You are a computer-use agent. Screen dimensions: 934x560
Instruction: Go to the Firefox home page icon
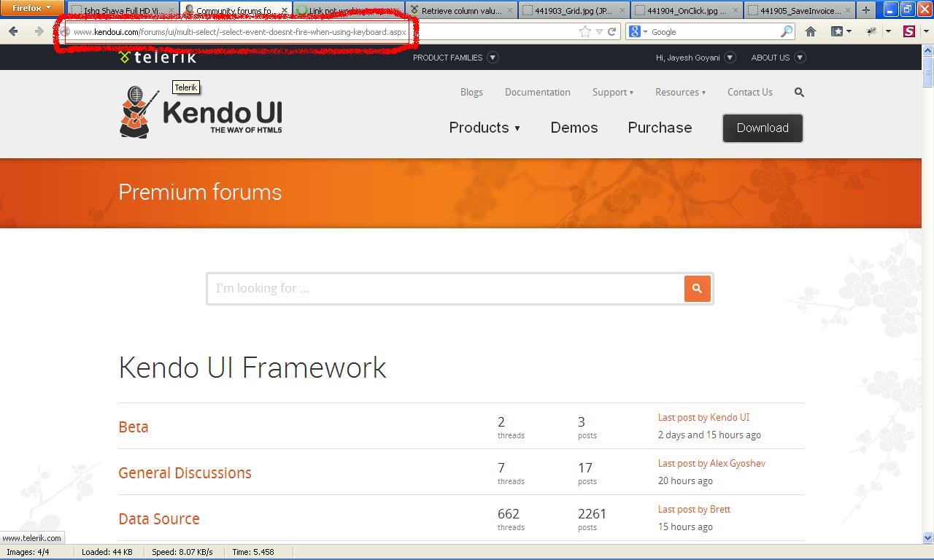pyautogui.click(x=810, y=31)
